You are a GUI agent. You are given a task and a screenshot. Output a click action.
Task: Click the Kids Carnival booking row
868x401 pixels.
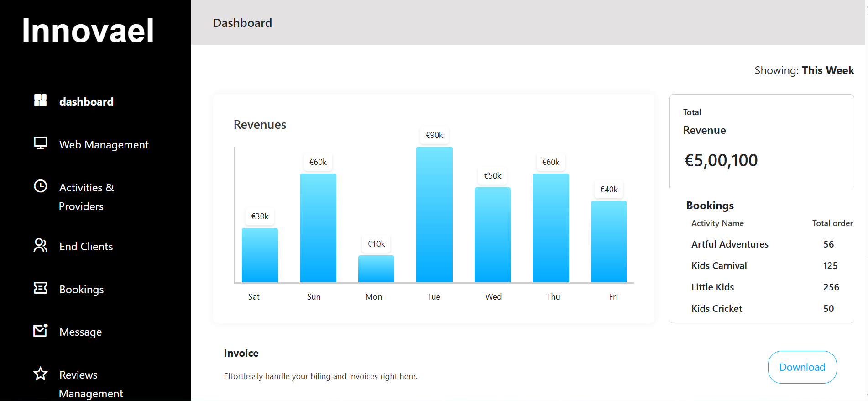tap(764, 266)
